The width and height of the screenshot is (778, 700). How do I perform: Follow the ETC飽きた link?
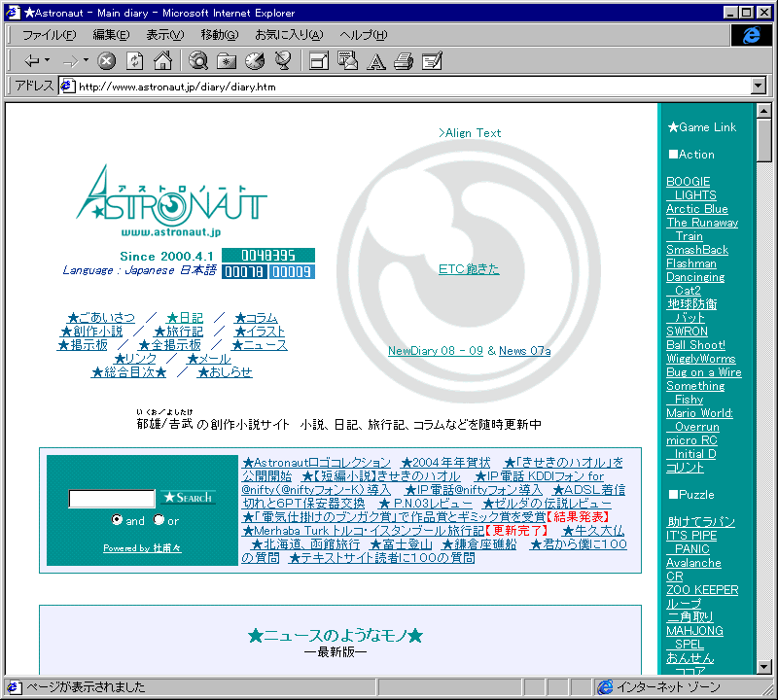tap(469, 269)
